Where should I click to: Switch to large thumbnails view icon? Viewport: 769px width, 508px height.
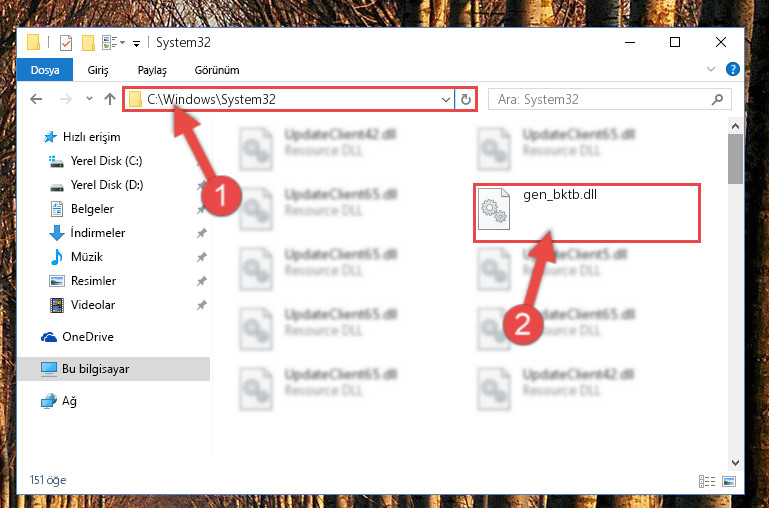729,481
